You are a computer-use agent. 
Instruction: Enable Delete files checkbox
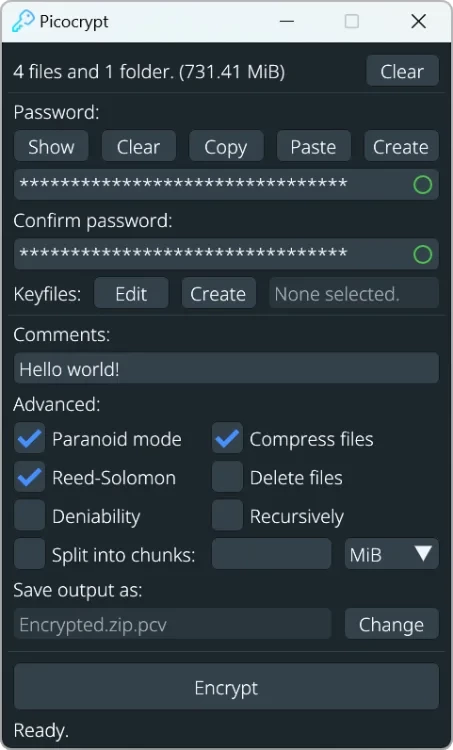(x=227, y=477)
